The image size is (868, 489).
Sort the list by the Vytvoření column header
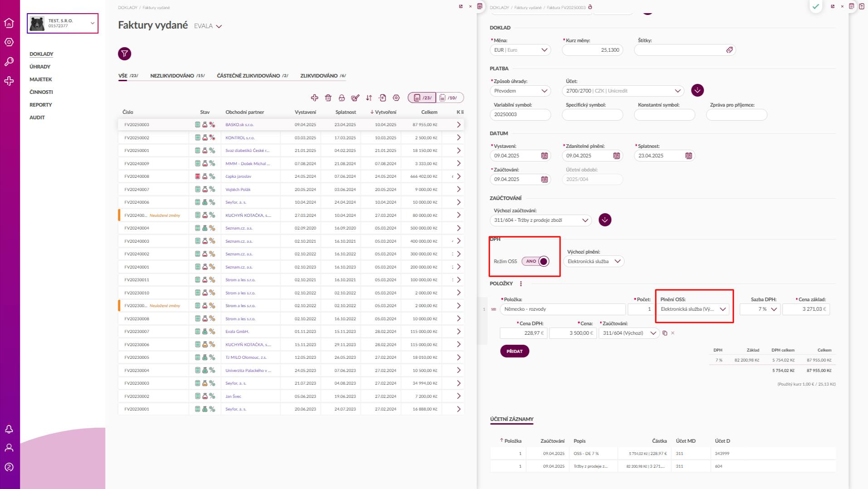coord(383,112)
